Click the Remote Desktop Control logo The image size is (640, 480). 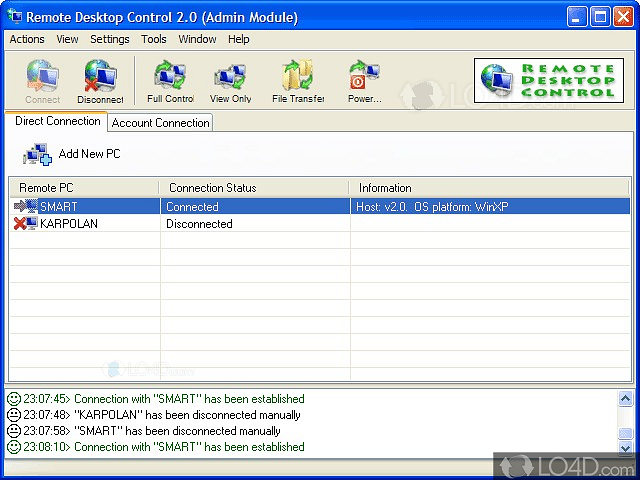click(548, 81)
